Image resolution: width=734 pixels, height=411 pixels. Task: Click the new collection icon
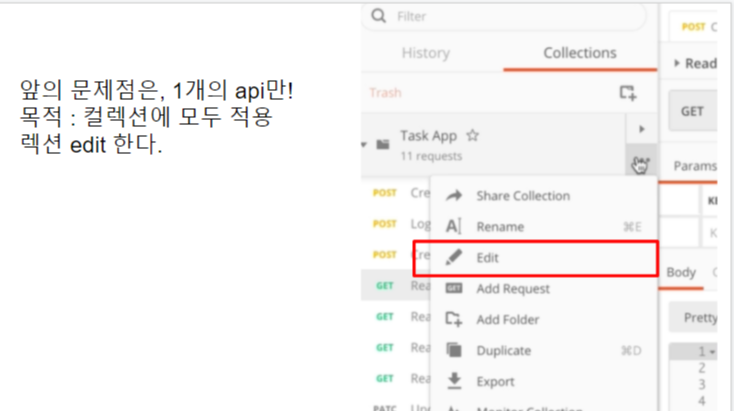[628, 93]
